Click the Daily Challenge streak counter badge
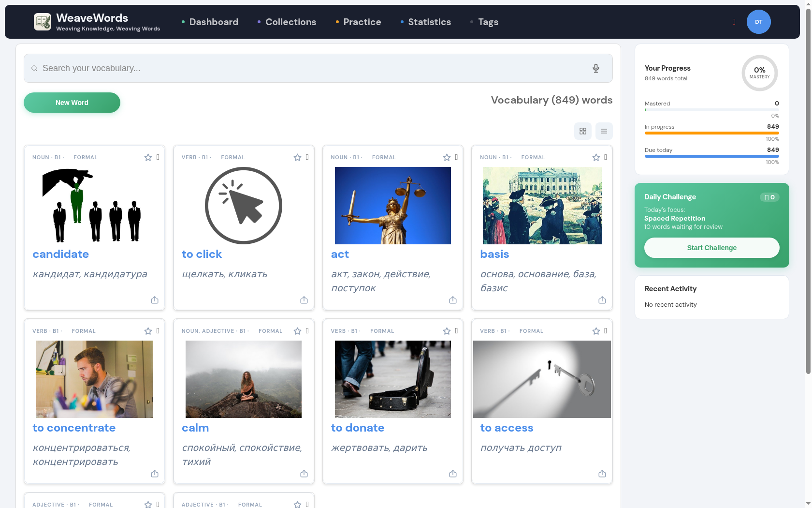The width and height of the screenshot is (812, 508). point(769,197)
